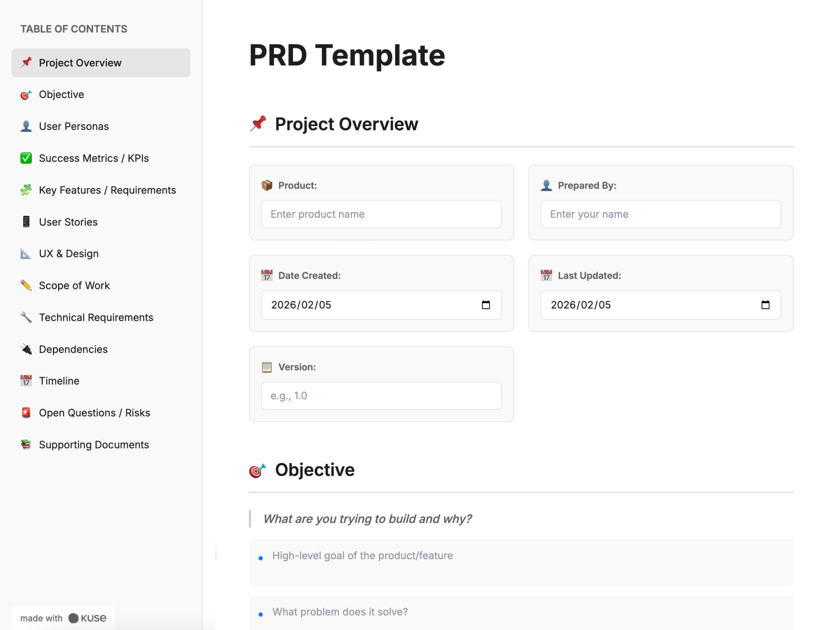Click the books icon beside Supporting Documents
The image size is (840, 630).
pyautogui.click(x=26, y=444)
